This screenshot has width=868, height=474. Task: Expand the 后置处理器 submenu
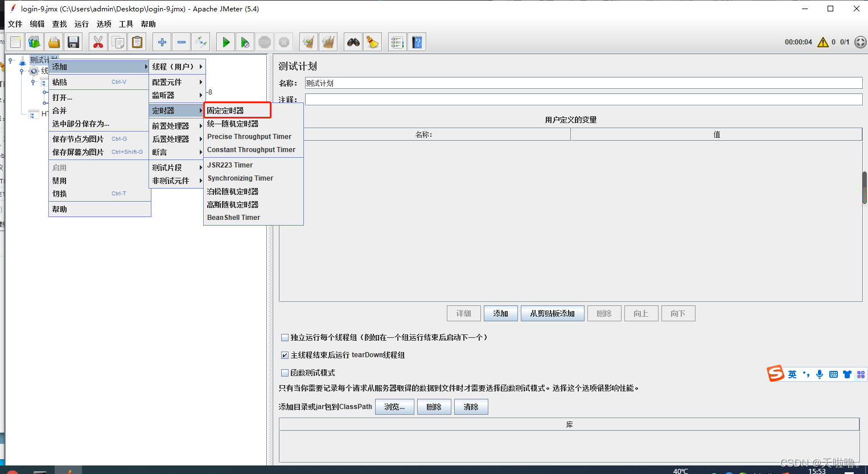coord(177,139)
